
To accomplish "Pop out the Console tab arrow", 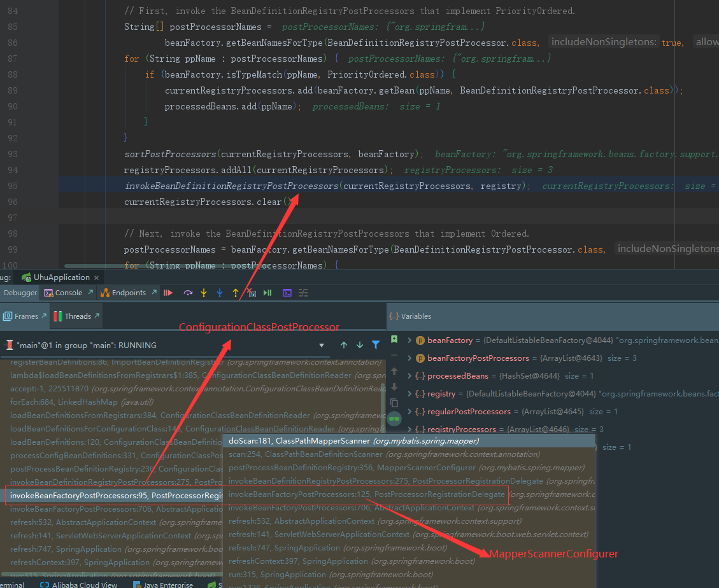I will [x=90, y=292].
